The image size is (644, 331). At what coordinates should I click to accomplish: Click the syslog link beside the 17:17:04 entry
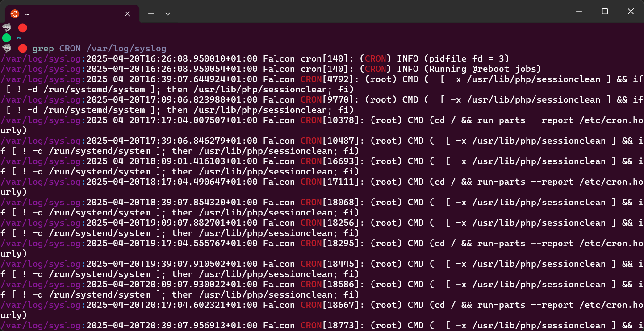click(x=40, y=120)
